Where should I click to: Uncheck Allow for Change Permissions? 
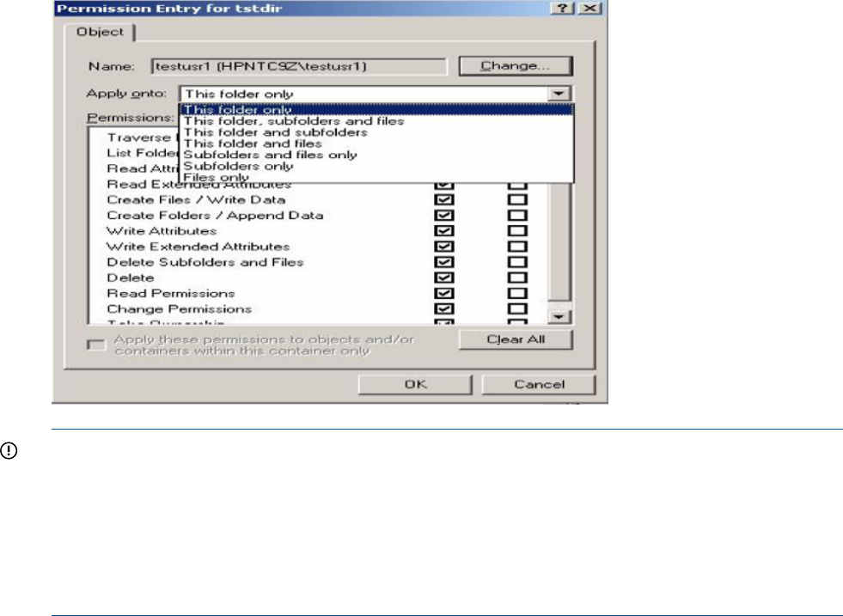pos(444,308)
